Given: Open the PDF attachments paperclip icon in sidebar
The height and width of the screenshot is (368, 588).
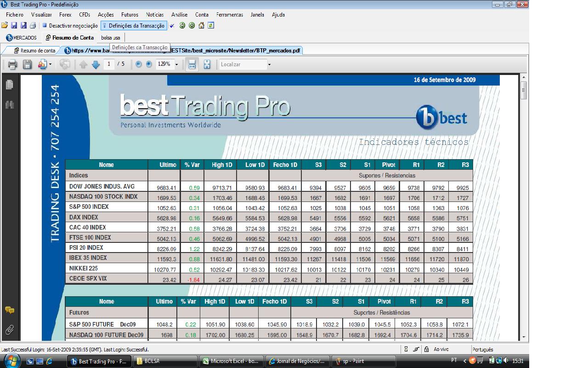Looking at the screenshot, I should point(9,329).
